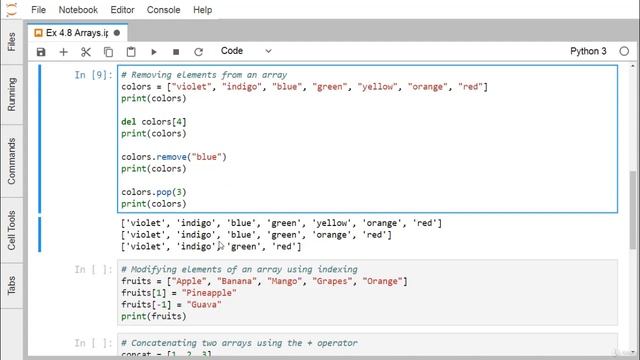Screen dimensions: 640x360
Task: Click the In [9]: prompt label
Action: coord(93,75)
